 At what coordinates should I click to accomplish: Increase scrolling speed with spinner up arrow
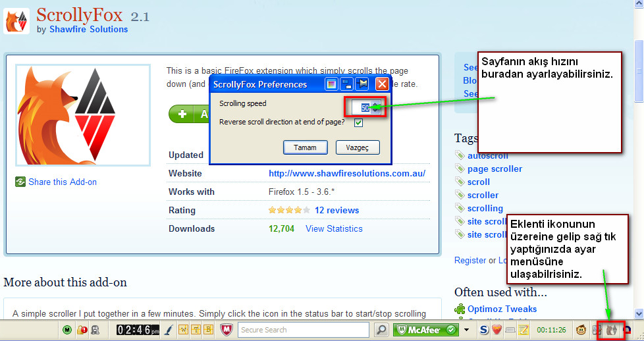click(375, 104)
